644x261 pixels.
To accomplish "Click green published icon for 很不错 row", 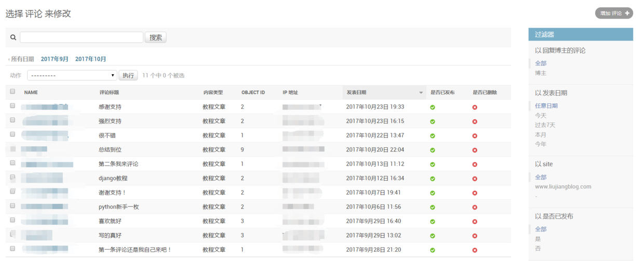I will (x=433, y=136).
